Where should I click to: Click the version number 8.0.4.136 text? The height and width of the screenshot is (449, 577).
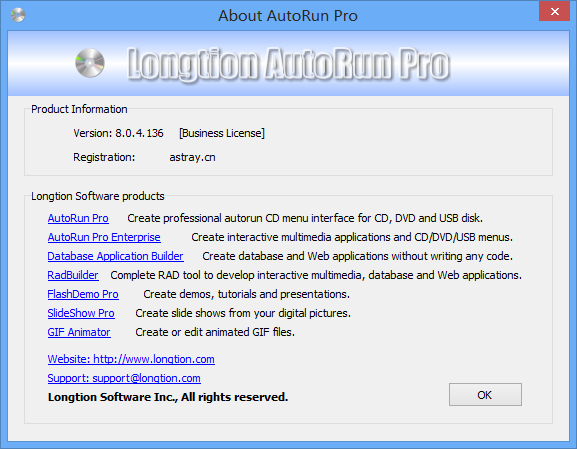pyautogui.click(x=139, y=133)
